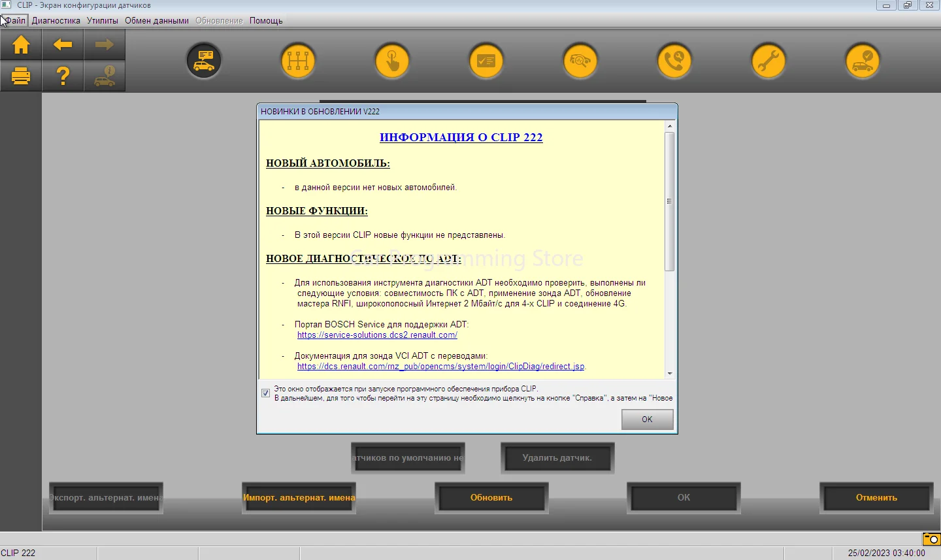
Task: Click the датчиков по умолчанию button
Action: [408, 458]
